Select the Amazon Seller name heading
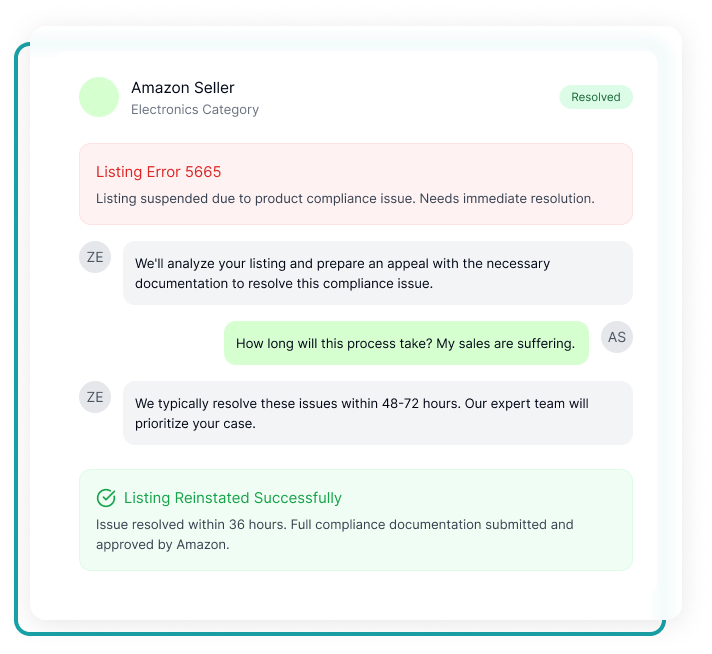The image size is (712, 654). tap(183, 88)
